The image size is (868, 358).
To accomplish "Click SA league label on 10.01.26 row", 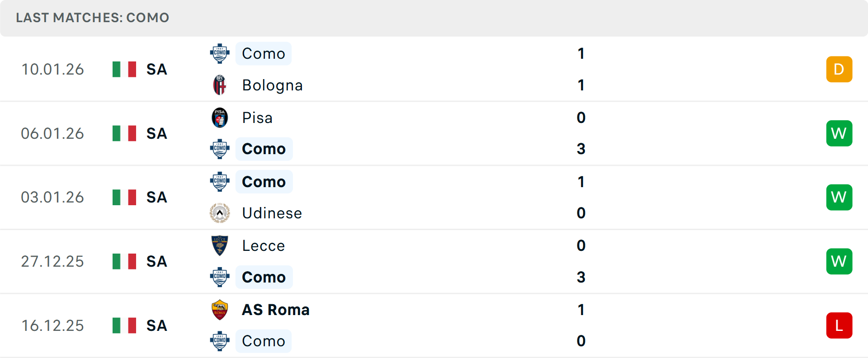I will pos(156,69).
